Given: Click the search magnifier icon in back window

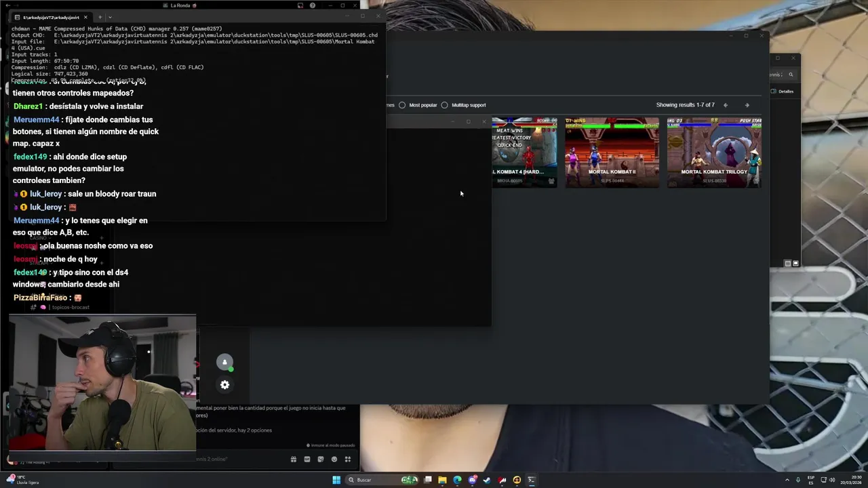Looking at the screenshot, I should [x=791, y=75].
